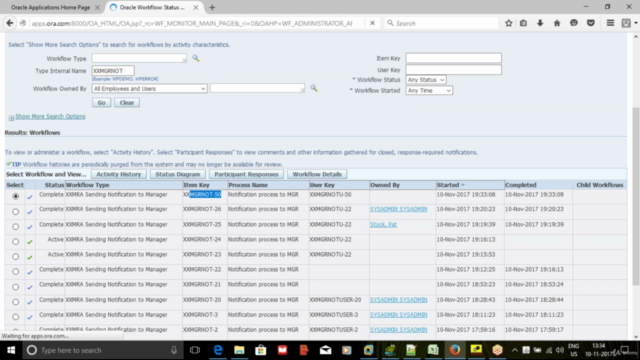Click the Item Key input field
The image size is (640, 360).
click(453, 58)
